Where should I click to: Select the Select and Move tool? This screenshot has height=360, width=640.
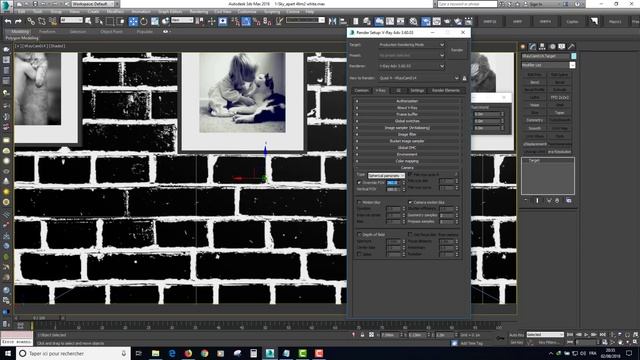click(133, 21)
